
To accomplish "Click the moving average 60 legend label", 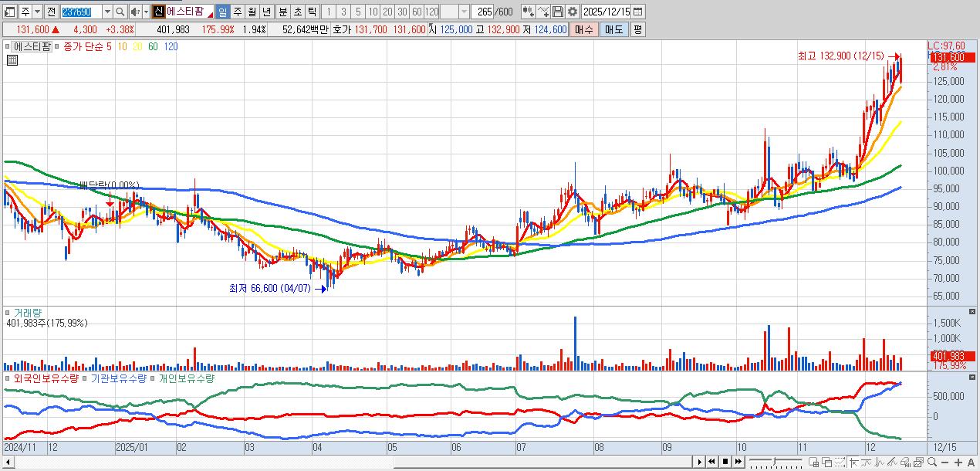I will tap(153, 46).
